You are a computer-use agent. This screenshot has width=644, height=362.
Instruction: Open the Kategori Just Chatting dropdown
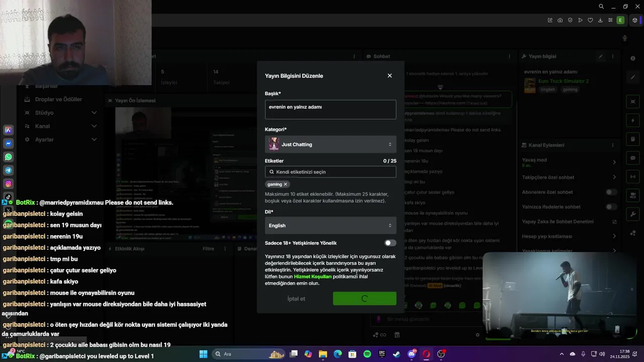(x=331, y=144)
